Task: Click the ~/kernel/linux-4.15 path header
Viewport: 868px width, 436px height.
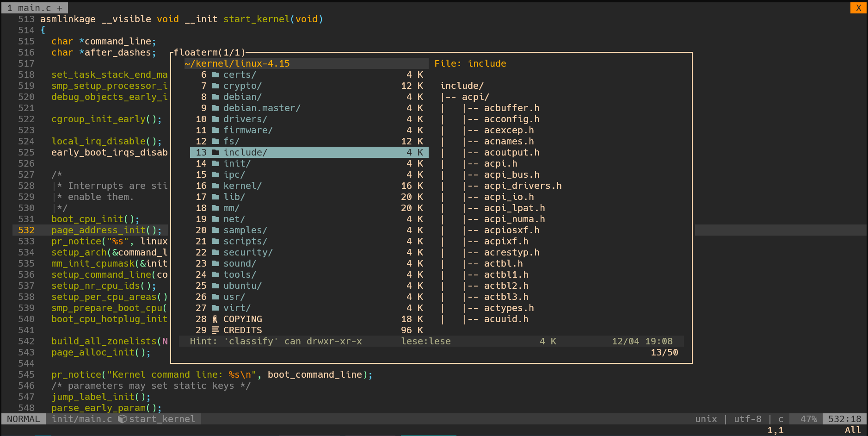Action: coord(237,63)
